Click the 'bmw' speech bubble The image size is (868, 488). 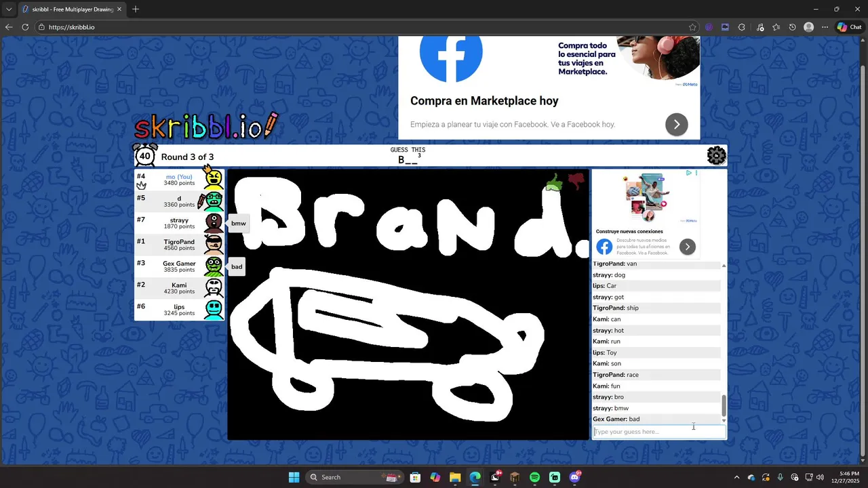[x=238, y=223]
